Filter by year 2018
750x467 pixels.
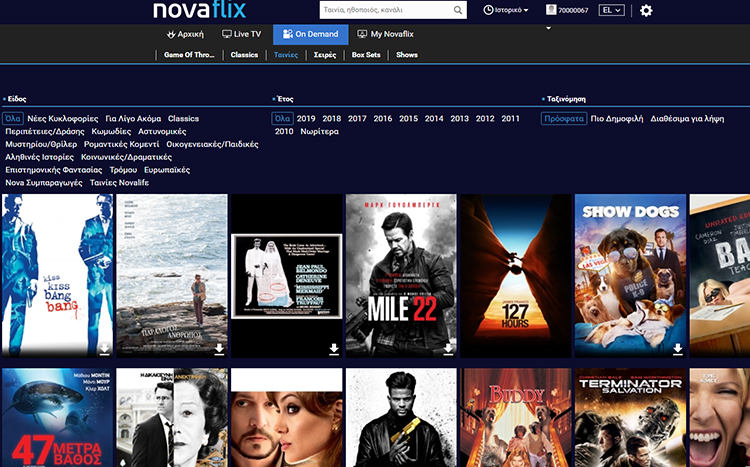(331, 119)
